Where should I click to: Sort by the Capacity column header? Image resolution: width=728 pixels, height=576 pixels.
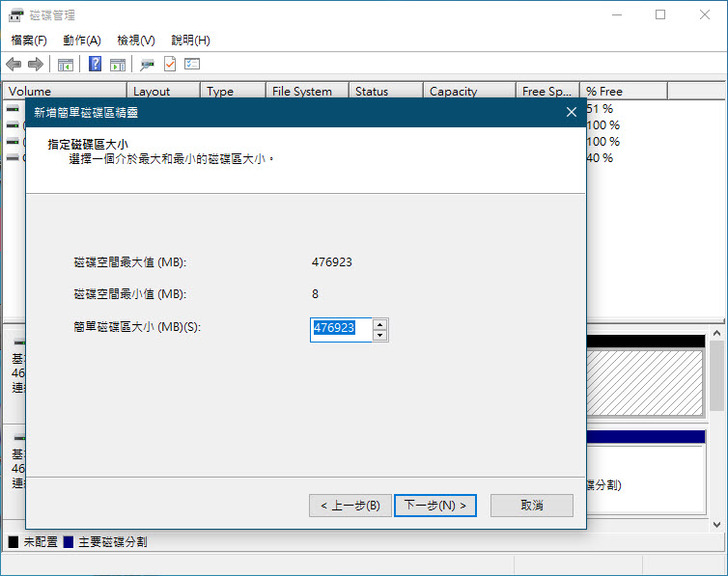[x=470, y=91]
